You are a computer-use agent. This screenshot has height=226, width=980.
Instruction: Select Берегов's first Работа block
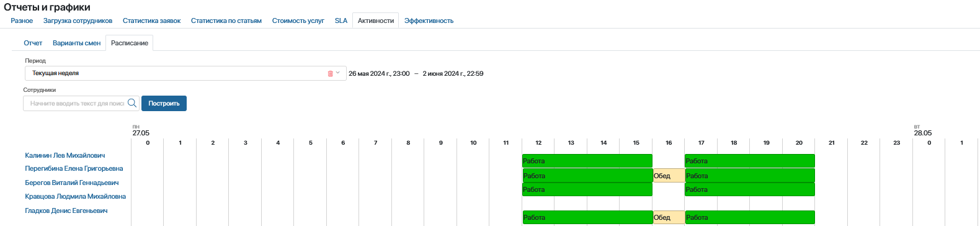click(x=587, y=189)
